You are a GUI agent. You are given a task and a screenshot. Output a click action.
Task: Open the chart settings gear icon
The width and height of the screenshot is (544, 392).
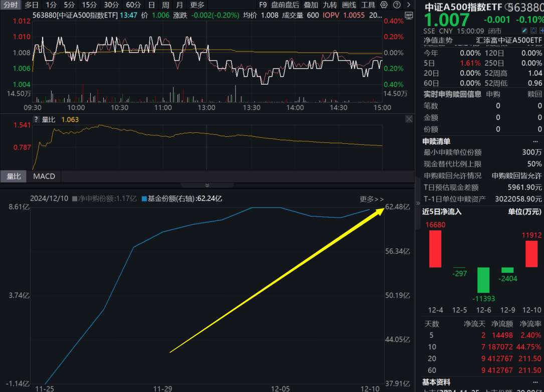[x=384, y=5]
